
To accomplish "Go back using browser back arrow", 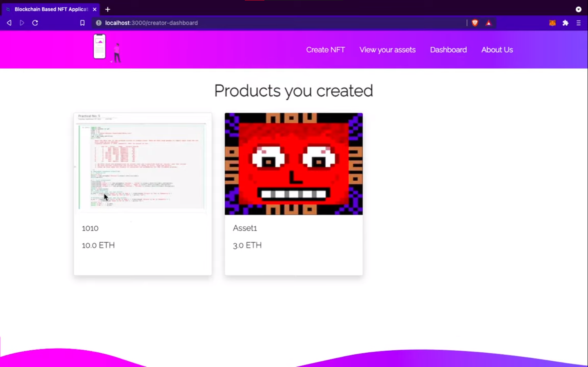I will click(x=9, y=23).
